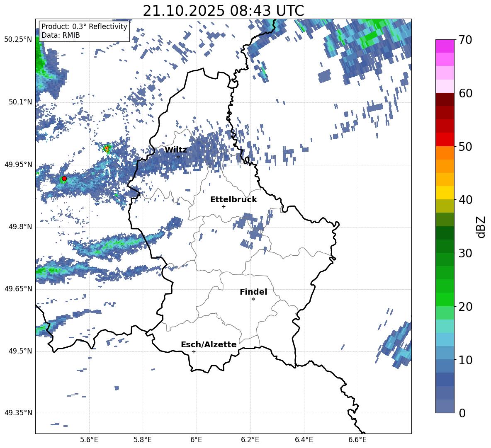
Task: Click the 40 tick on the colorbar
Action: click(x=465, y=200)
